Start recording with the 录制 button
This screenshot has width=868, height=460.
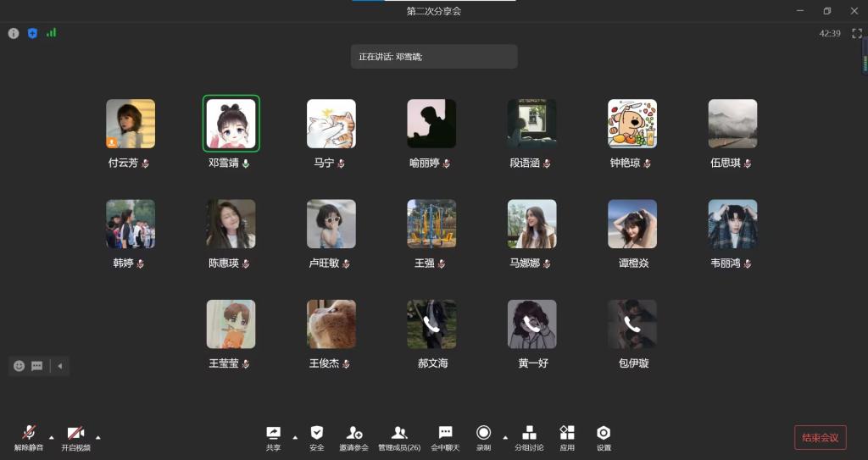click(x=483, y=433)
